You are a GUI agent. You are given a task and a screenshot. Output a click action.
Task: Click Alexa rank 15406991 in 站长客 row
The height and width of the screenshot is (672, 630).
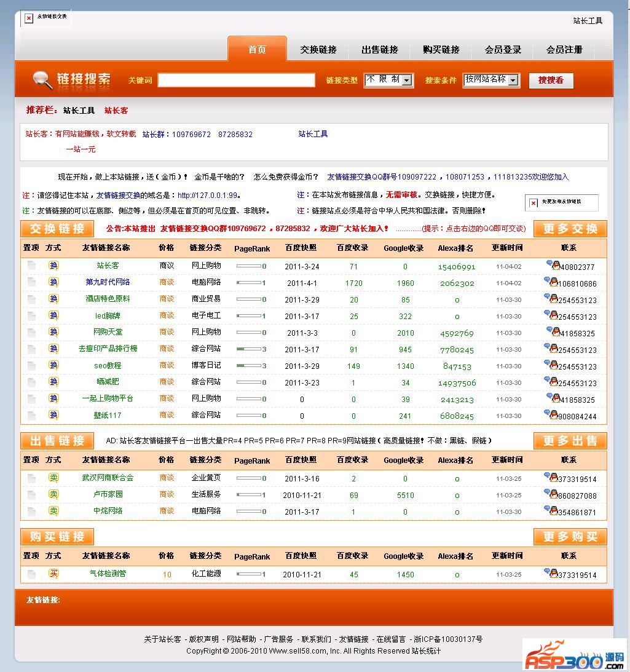click(x=457, y=267)
